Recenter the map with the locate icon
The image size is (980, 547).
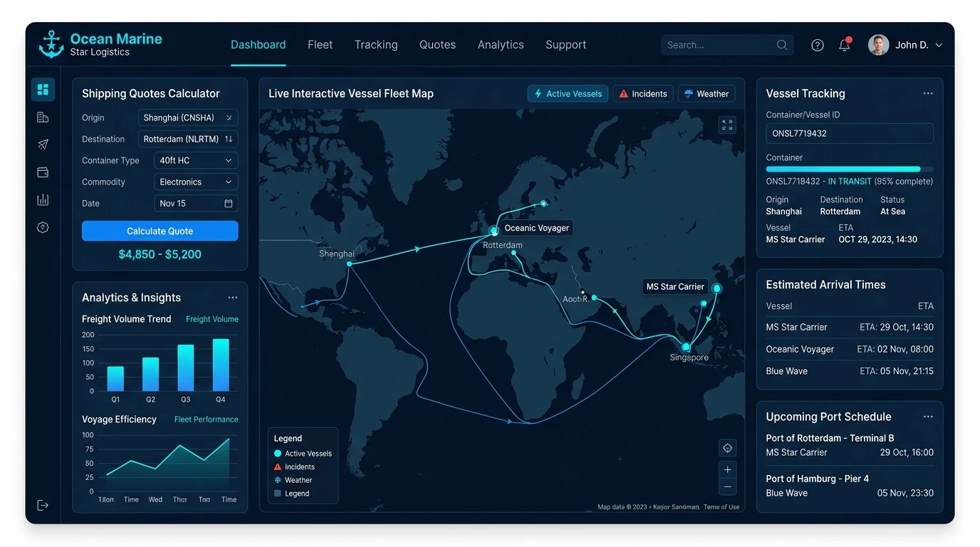tap(727, 448)
